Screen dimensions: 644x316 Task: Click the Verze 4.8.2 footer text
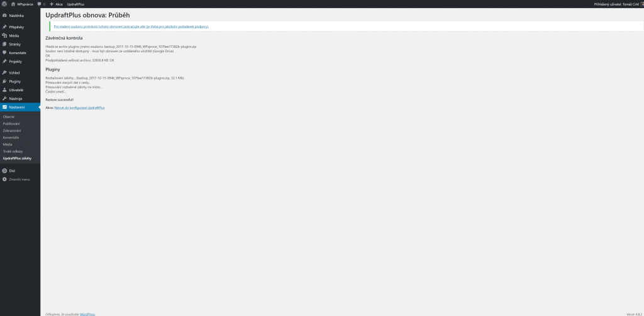point(634,314)
